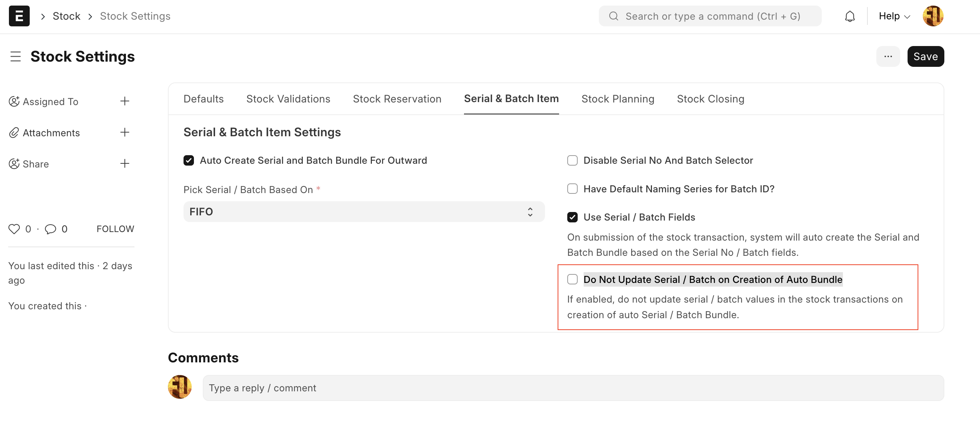Switch to the Stock Validations tab

tap(288, 99)
